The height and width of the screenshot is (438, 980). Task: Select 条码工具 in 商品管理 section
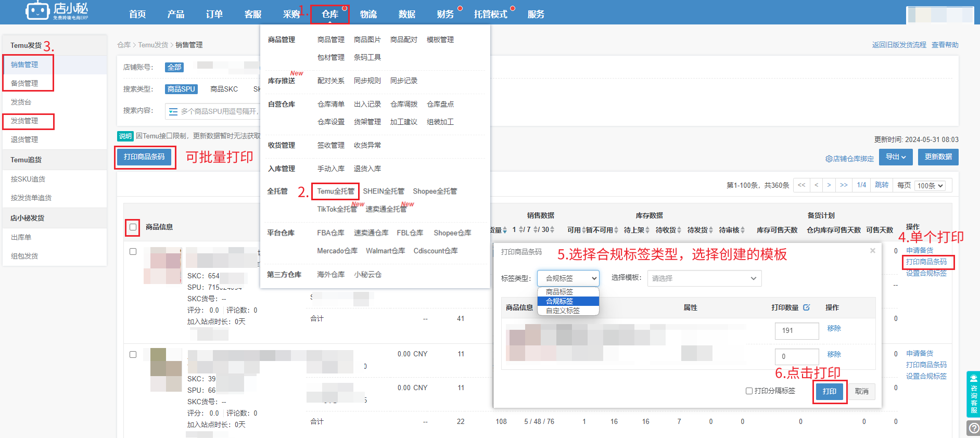367,57
